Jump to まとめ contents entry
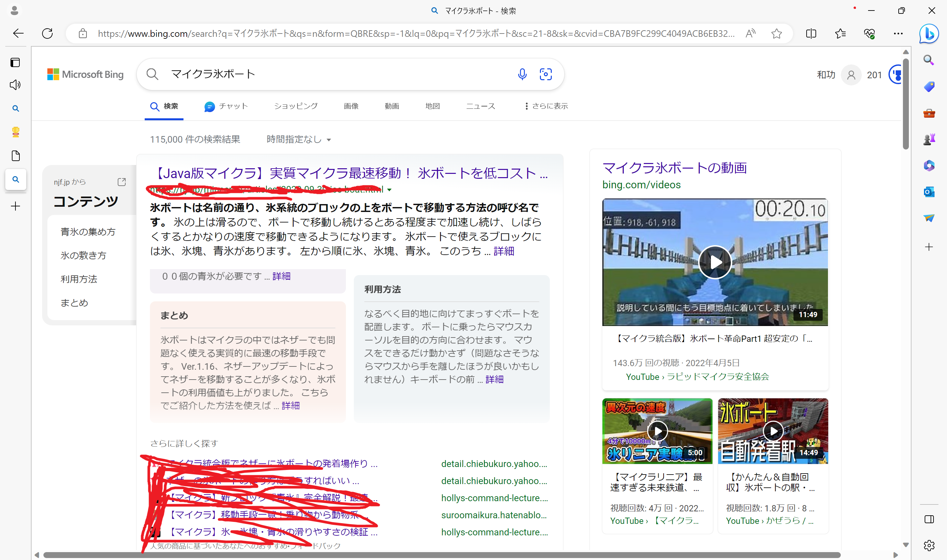Viewport: 947px width, 560px height. tap(74, 303)
